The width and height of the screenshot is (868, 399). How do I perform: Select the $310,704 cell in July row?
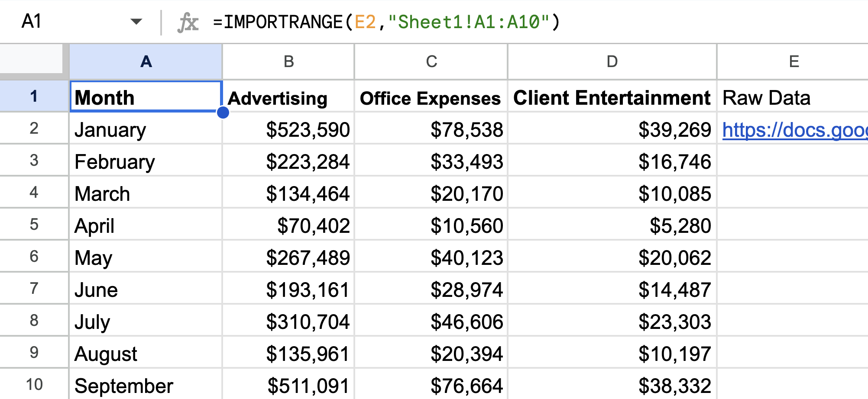click(288, 320)
